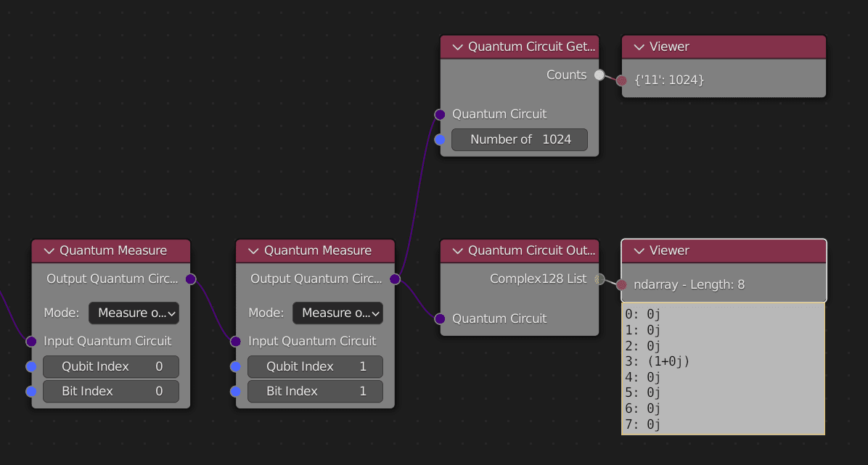The image size is (868, 465).
Task: Select the bottom Viewer node title
Action: (668, 251)
